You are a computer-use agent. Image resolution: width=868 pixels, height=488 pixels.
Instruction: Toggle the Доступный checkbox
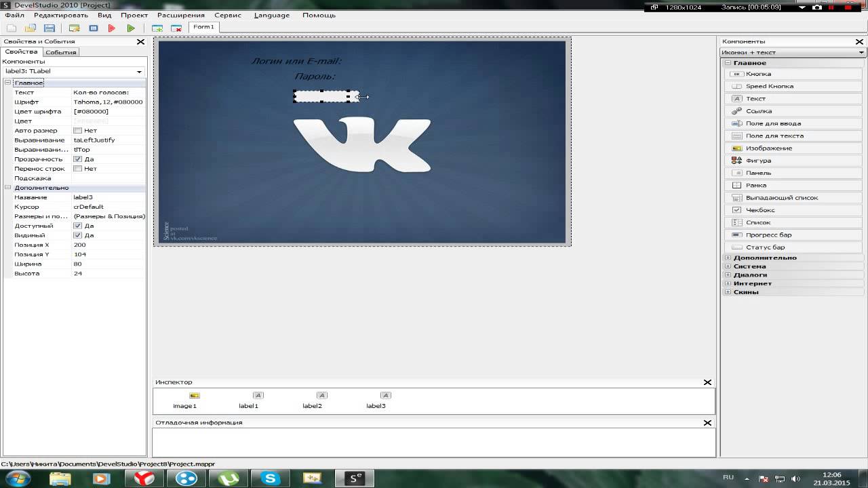coord(77,226)
